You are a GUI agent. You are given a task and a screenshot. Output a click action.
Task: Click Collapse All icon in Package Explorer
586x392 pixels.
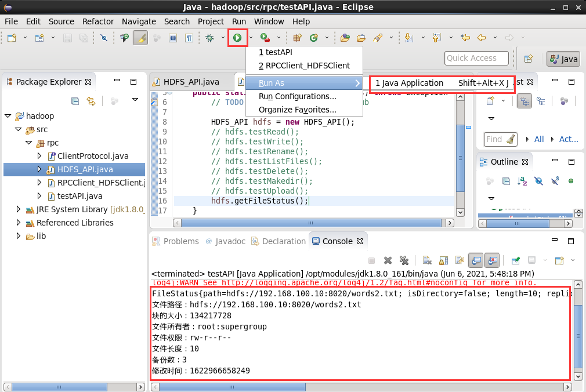click(x=75, y=101)
